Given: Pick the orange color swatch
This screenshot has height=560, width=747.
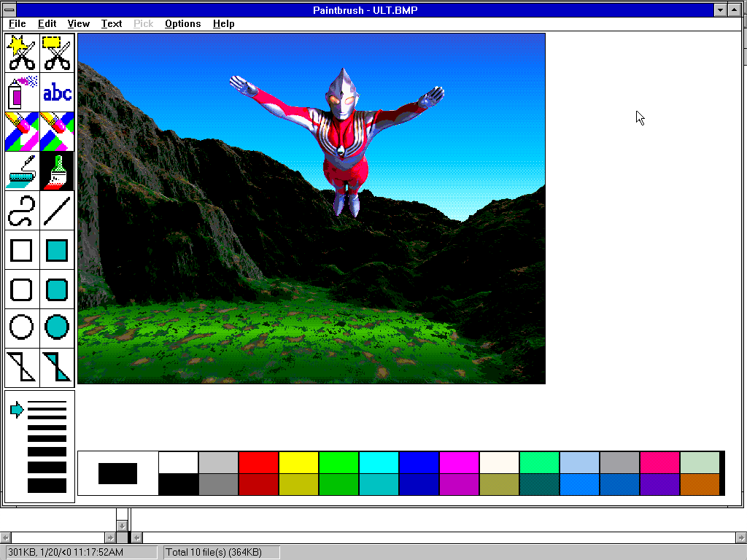Looking at the screenshot, I should coord(700,484).
